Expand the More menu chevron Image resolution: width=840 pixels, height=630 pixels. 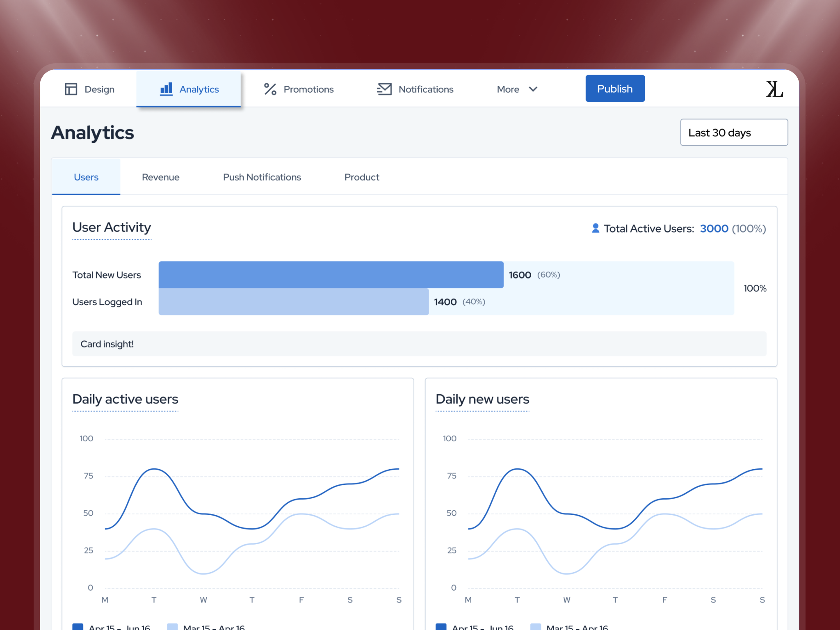point(533,89)
